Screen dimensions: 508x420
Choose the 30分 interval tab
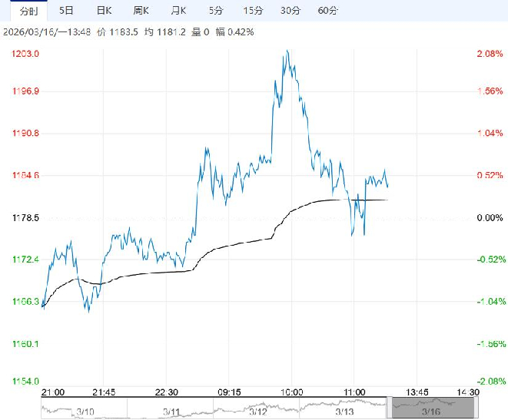point(290,11)
